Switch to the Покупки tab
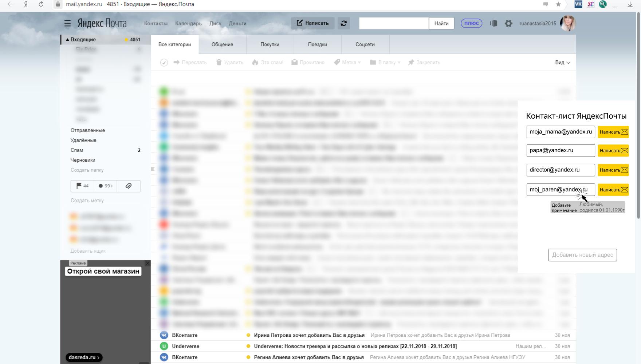Viewport: 641px width, 364px height. click(x=270, y=44)
